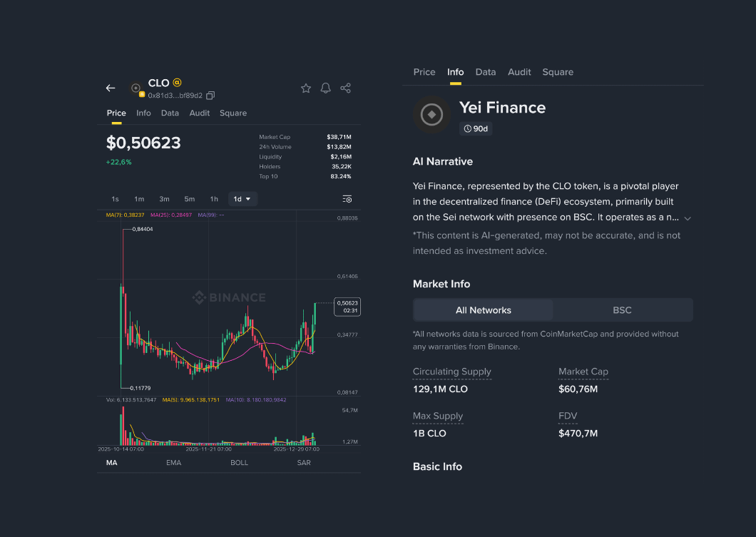Share CLO using the share icon
The image size is (756, 537).
point(345,88)
